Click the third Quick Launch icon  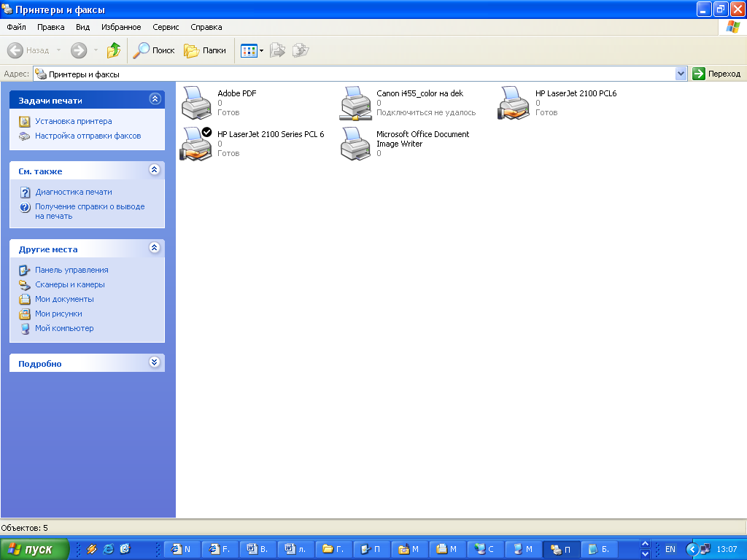pos(125,549)
